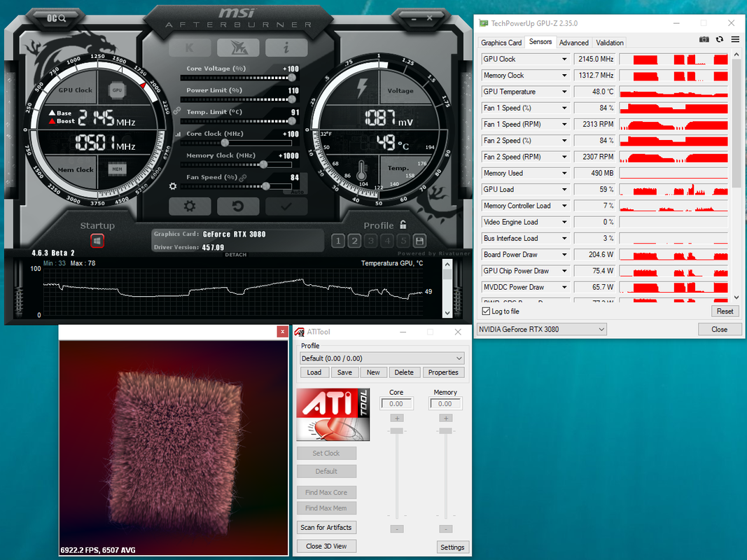Open the Afterburner information button
The width and height of the screenshot is (747, 560).
[x=286, y=48]
